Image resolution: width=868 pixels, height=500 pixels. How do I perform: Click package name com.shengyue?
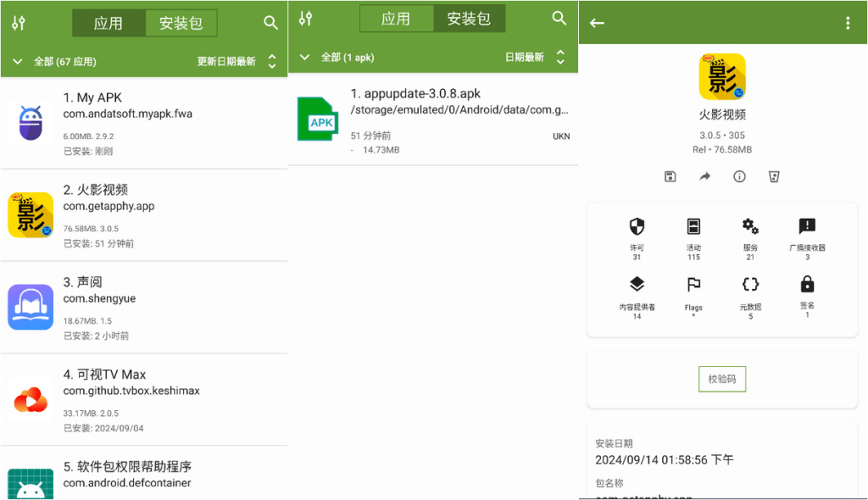[99, 298]
